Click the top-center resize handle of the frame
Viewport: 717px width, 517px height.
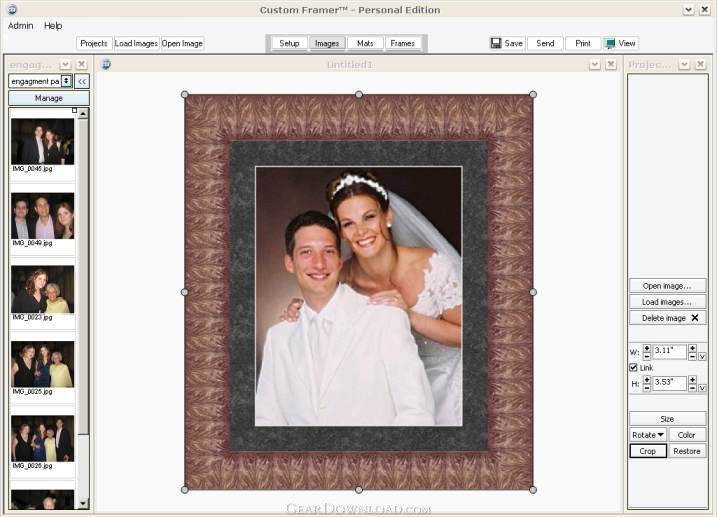[x=359, y=94]
